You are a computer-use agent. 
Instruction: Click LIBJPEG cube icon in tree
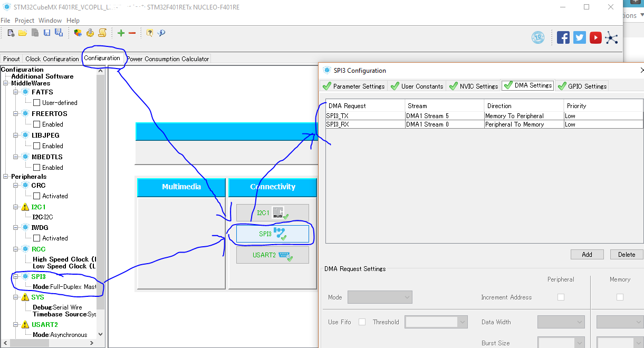25,135
